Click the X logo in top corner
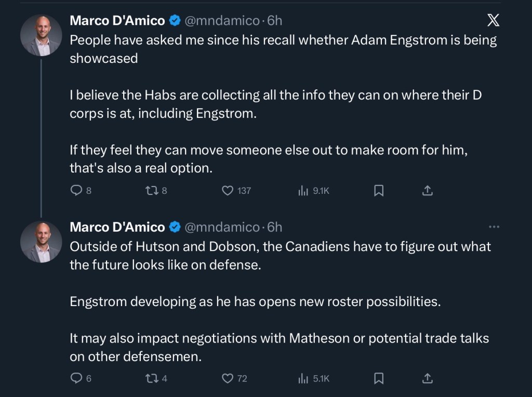This screenshot has height=397, width=532. (x=493, y=21)
